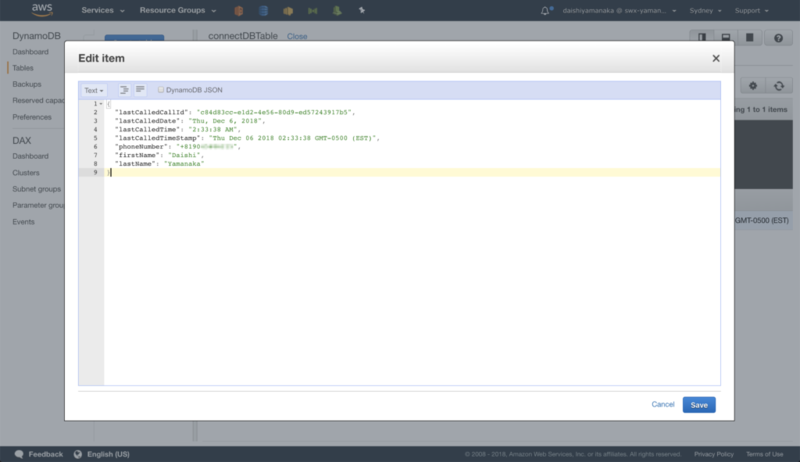Switch to the bottom pane layout icon
Screen dimensions: 800x462
click(x=726, y=37)
